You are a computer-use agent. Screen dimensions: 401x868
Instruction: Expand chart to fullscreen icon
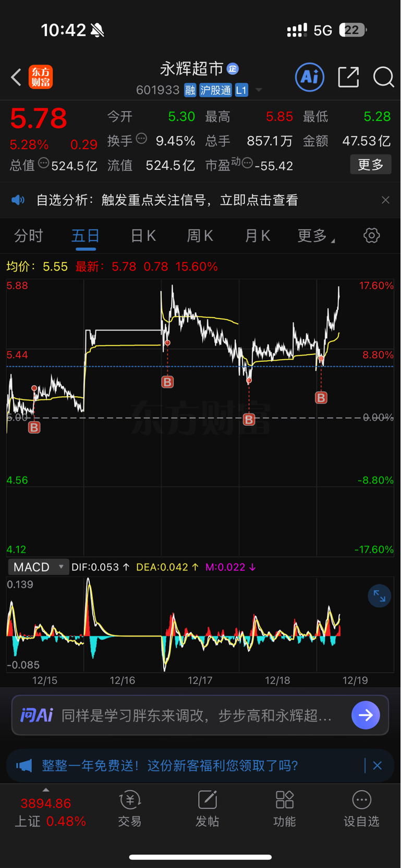(379, 596)
